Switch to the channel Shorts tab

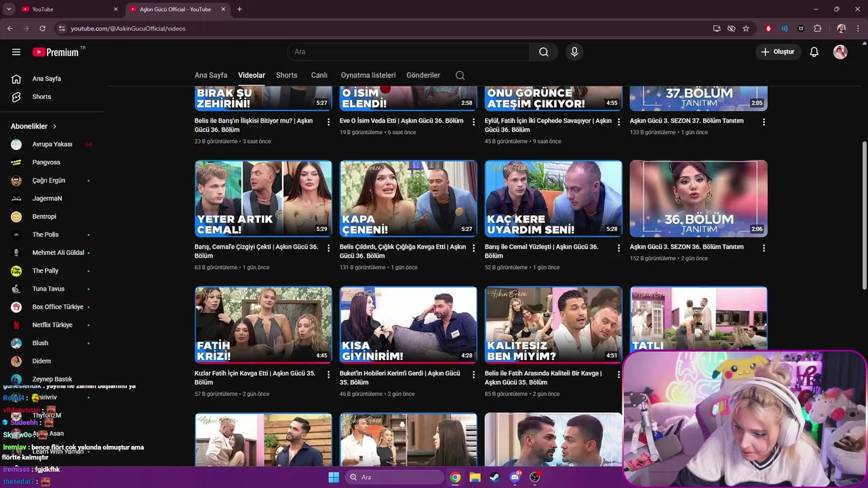point(287,75)
